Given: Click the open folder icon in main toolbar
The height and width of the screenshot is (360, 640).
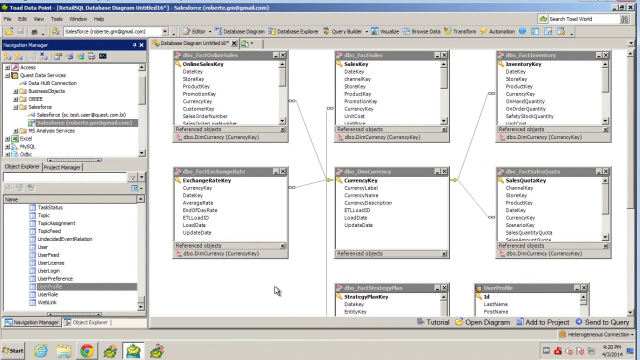Looking at the screenshot, I should 9,31.
